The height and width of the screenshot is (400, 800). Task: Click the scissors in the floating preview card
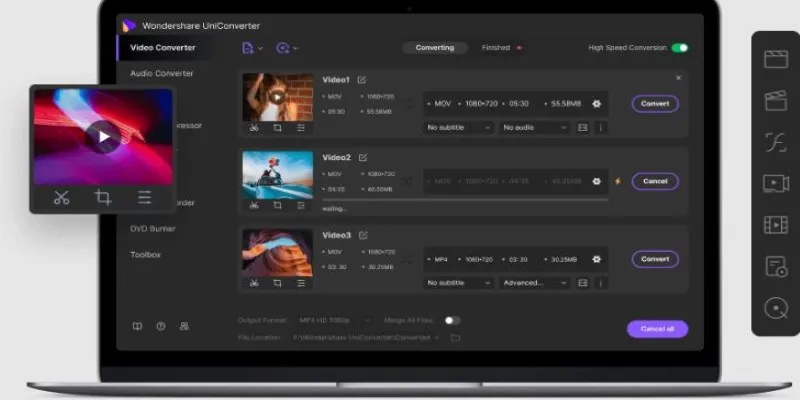[x=61, y=197]
